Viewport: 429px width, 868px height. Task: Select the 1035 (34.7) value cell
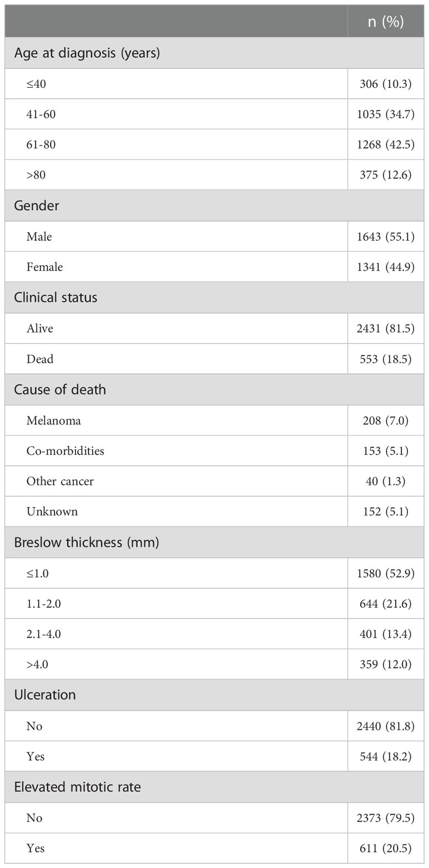[386, 114]
